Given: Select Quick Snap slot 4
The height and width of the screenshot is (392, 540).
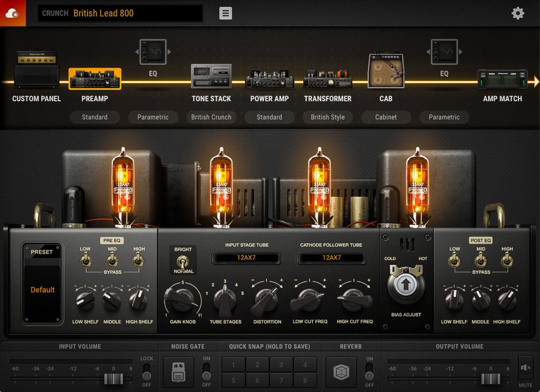Looking at the screenshot, I should [x=305, y=365].
